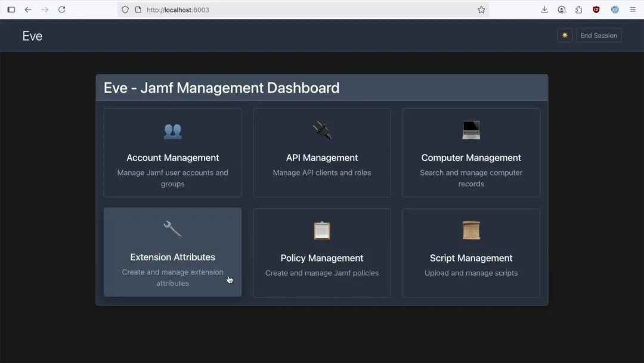
Task: Open the browser downloads icon
Action: click(x=544, y=10)
